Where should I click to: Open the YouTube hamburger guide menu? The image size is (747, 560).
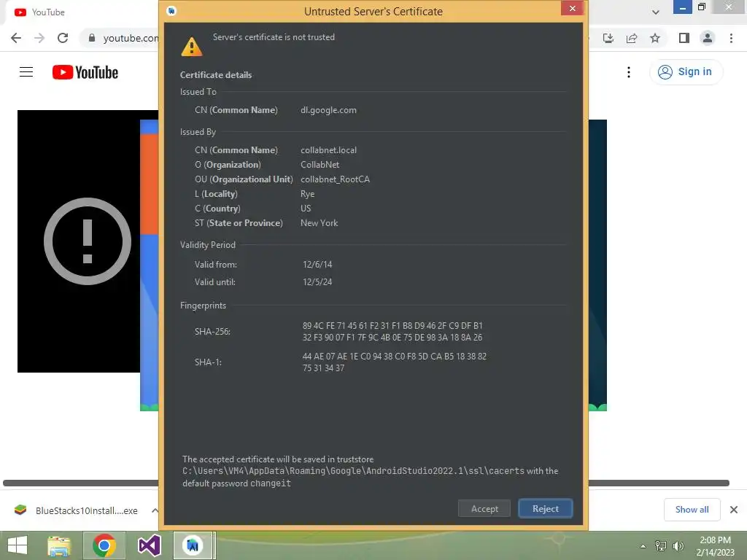tap(26, 72)
